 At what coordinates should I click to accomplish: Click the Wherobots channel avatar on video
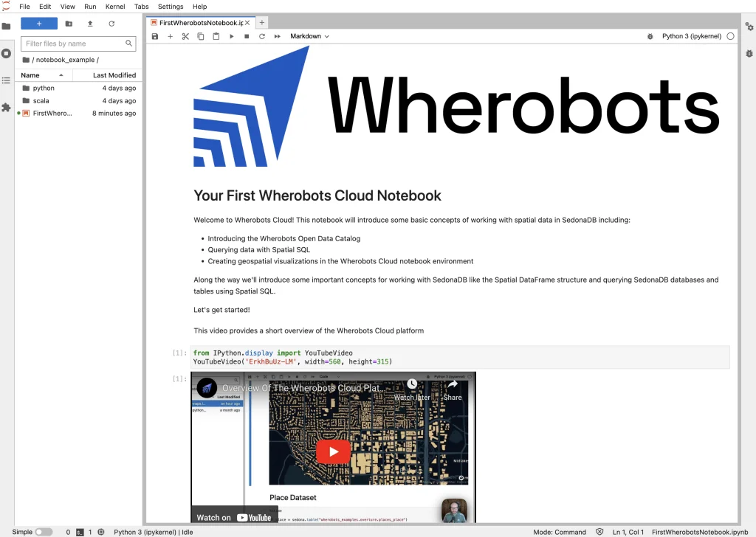[207, 388]
